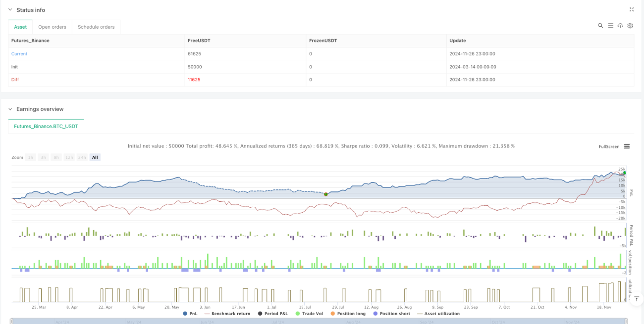Click the FullScreen chart button
The height and width of the screenshot is (324, 644).
coord(609,146)
